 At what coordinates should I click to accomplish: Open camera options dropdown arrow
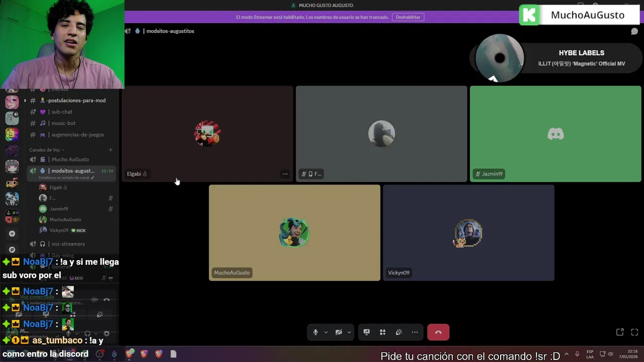349,332
